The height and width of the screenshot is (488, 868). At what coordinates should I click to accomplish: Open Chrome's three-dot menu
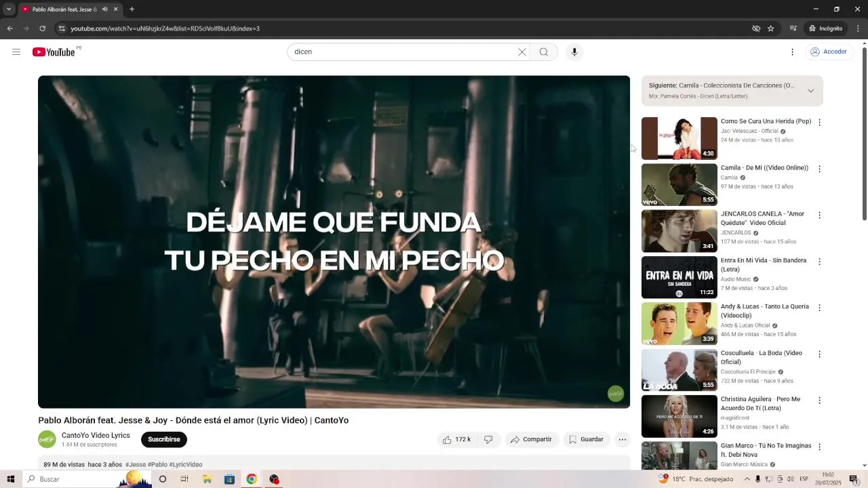[859, 28]
